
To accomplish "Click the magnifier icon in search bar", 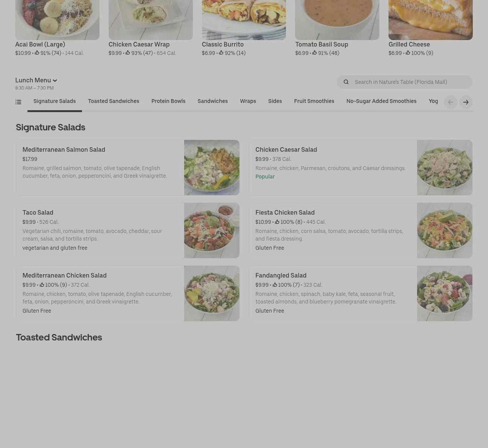I will 346,82.
